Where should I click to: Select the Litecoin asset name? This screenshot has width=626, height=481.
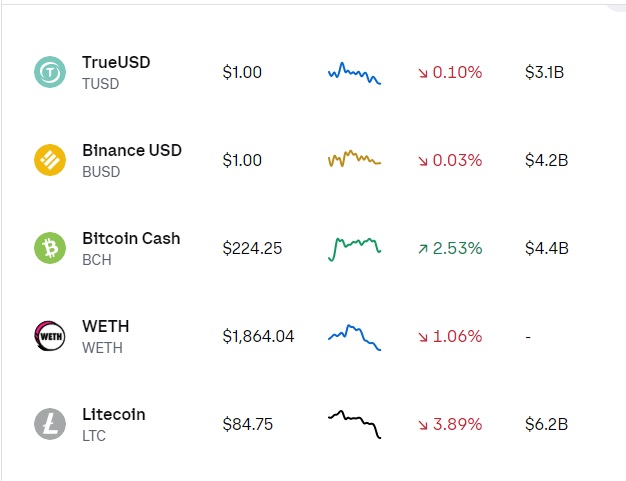[x=113, y=414]
